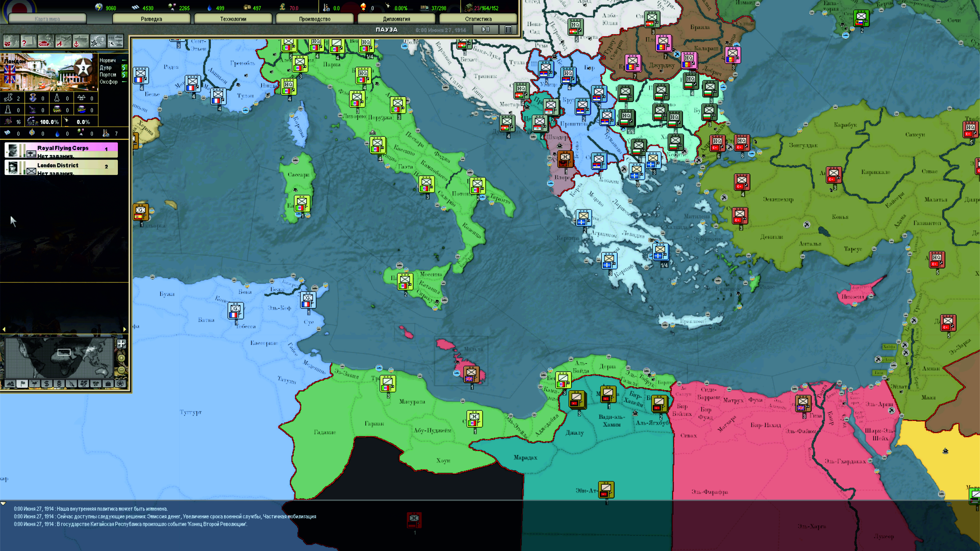Viewport: 980px width, 551px height.
Task: Jump to adjacent province Дувр
Action: click(105, 67)
